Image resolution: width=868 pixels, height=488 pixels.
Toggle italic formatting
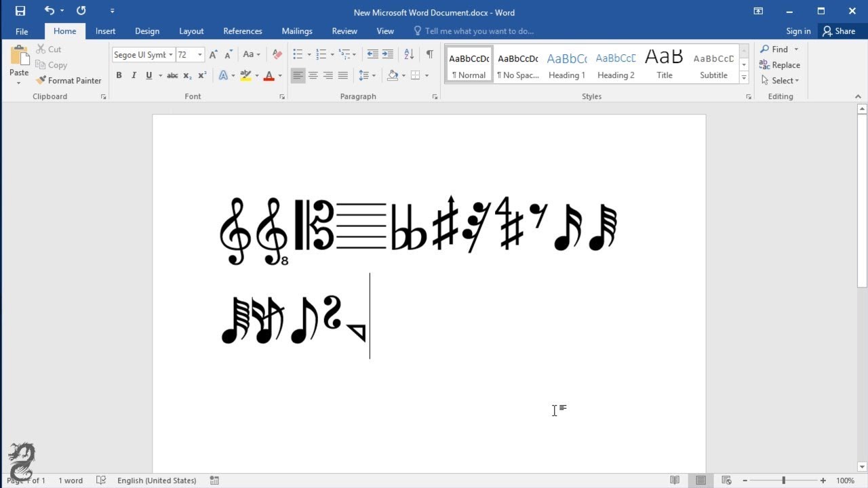pyautogui.click(x=134, y=75)
